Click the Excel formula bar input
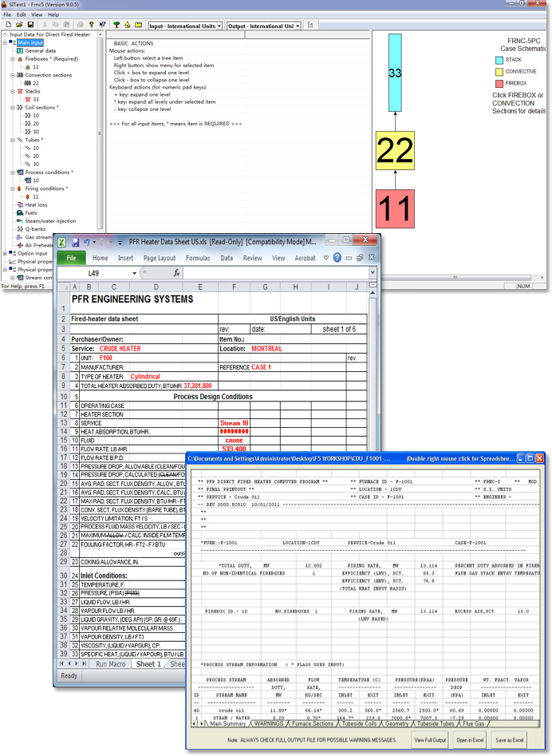This screenshot has height=756, width=552. (276, 273)
